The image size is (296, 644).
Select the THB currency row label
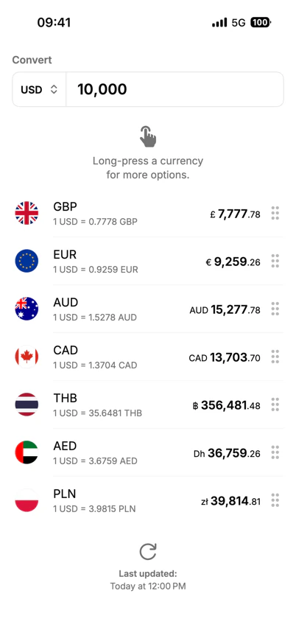click(66, 398)
